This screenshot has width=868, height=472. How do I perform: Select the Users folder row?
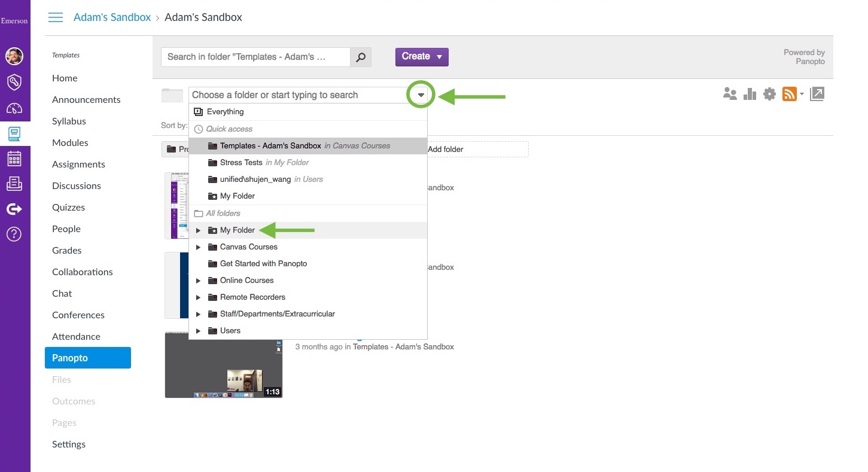(x=308, y=331)
